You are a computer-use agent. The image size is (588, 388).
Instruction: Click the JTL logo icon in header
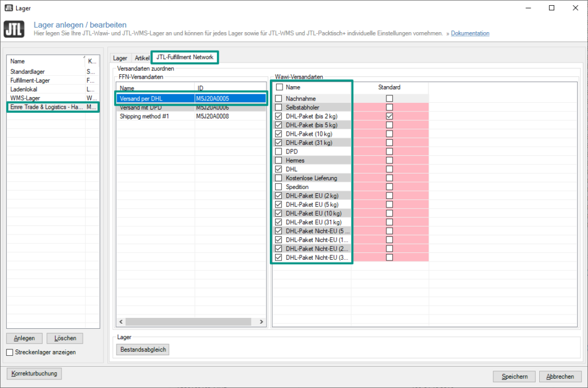coord(14,29)
